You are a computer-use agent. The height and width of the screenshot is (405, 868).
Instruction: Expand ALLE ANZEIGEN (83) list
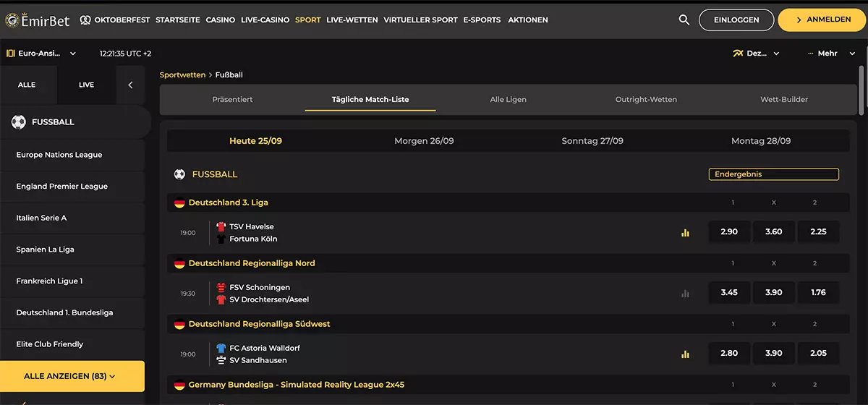tap(72, 376)
